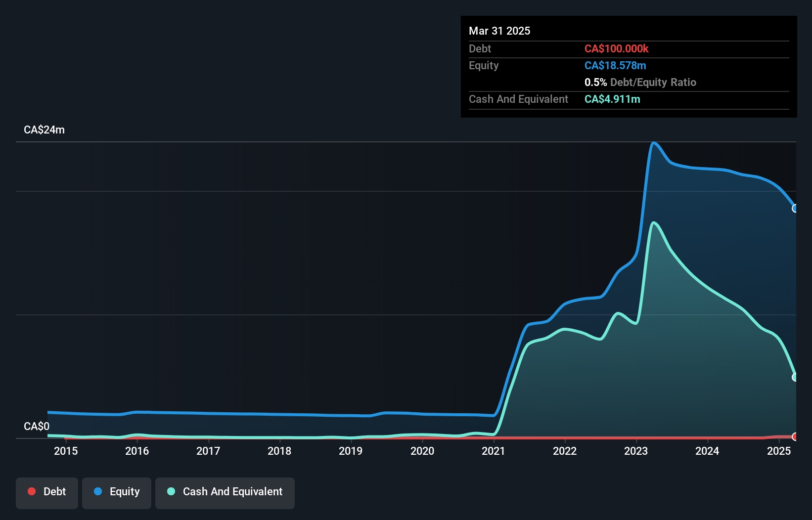This screenshot has width=812, height=520.
Task: Select the Cash endpoint marker on chart
Action: 795,377
